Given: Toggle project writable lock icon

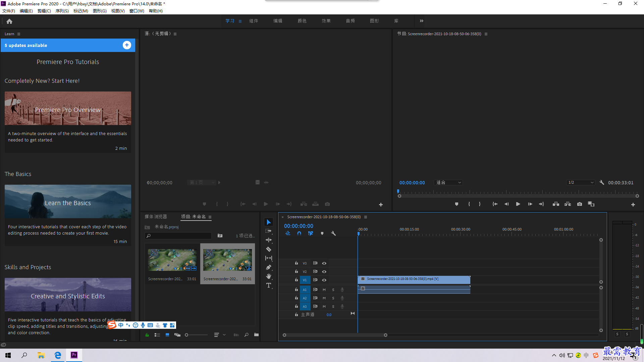Looking at the screenshot, I should point(147,335).
